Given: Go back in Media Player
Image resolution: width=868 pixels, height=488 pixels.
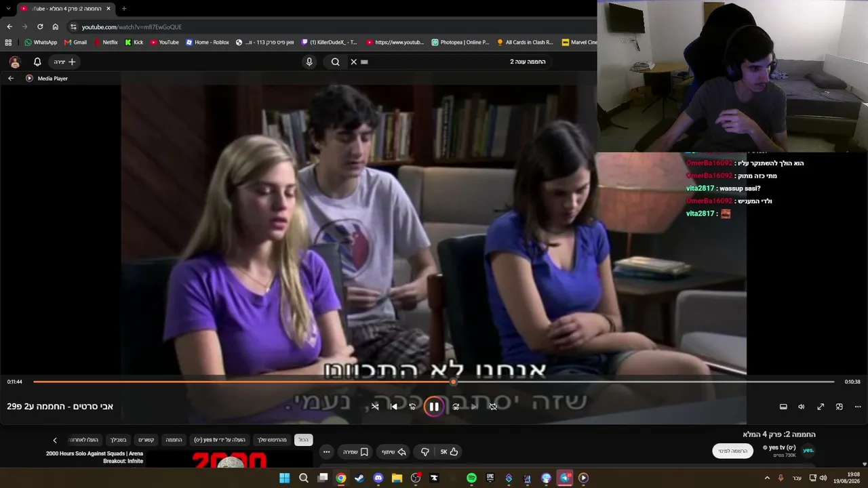Looking at the screenshot, I should click(11, 79).
